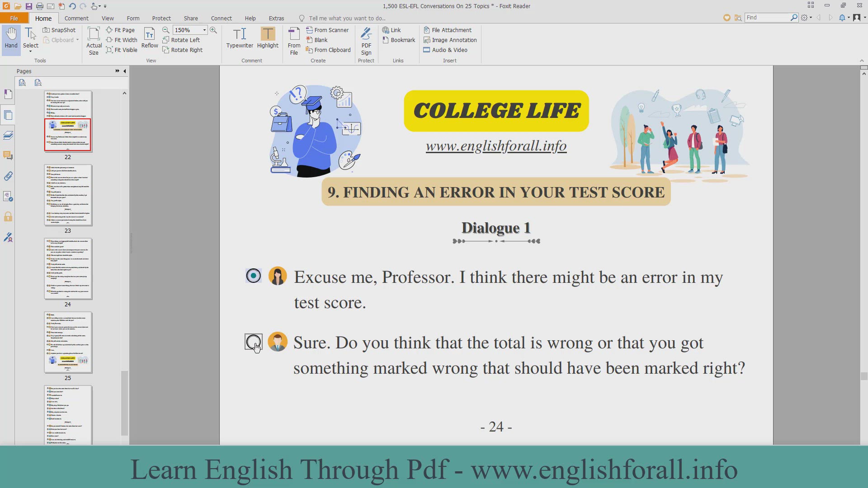Click the zoom in magnifier icon
Screen dimensions: 868x488
tap(213, 30)
